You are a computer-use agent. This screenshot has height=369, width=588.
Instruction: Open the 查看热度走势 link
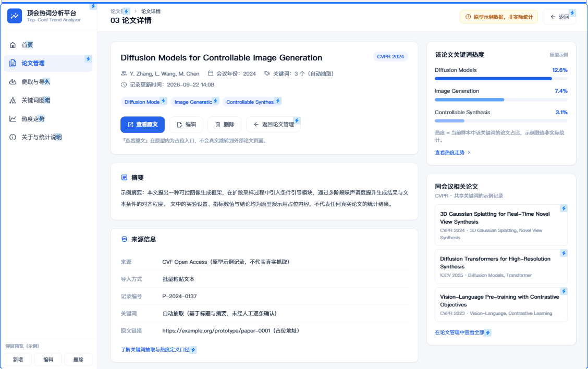pyautogui.click(x=452, y=153)
